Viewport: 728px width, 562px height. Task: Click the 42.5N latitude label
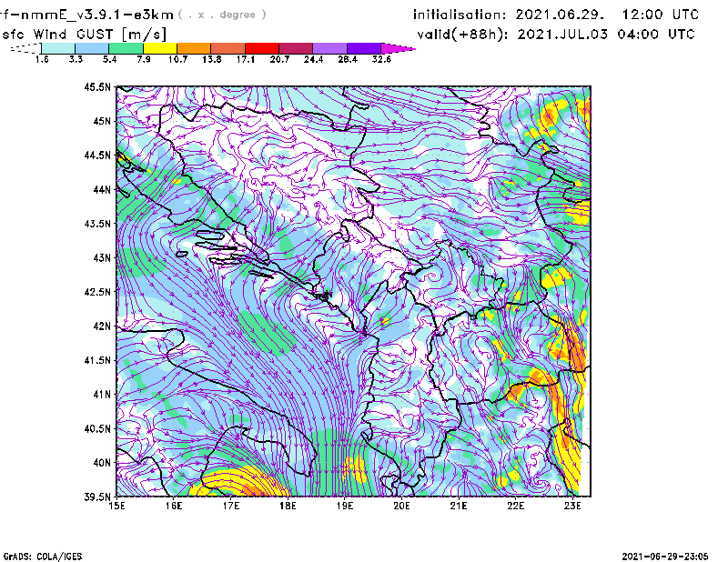pos(97,292)
